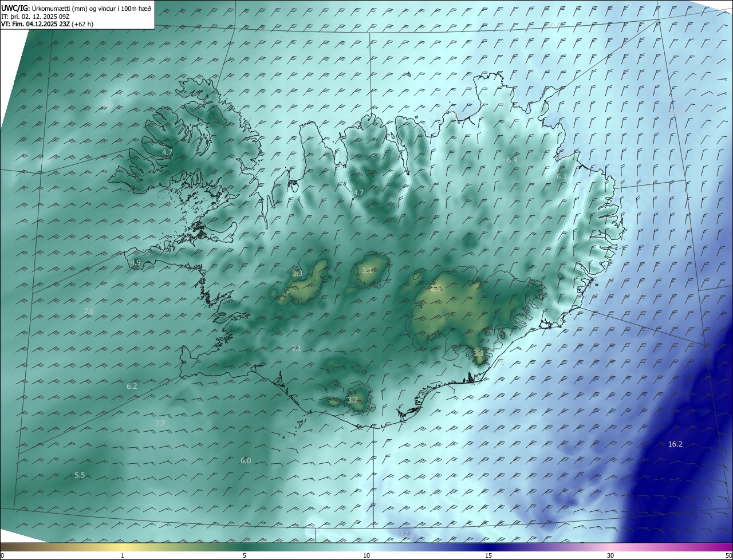Viewport: 733px width, 560px height.
Task: Click the 6.4 value on the map
Action: coord(512,160)
